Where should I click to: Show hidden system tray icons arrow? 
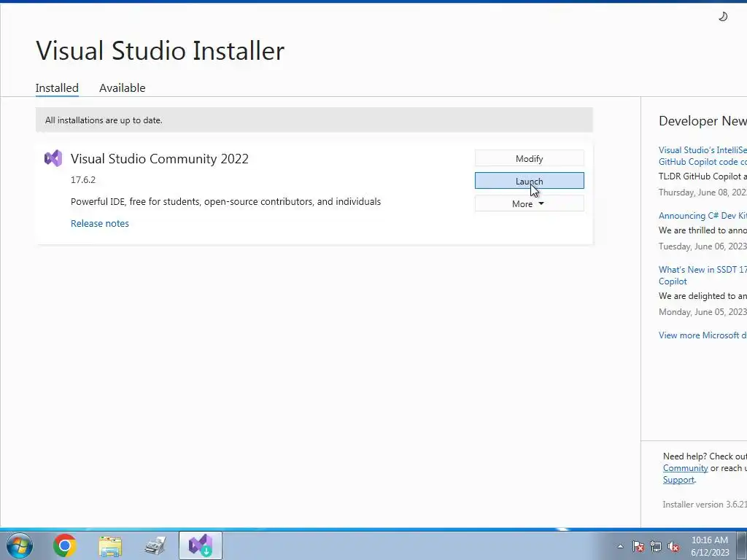click(620, 546)
